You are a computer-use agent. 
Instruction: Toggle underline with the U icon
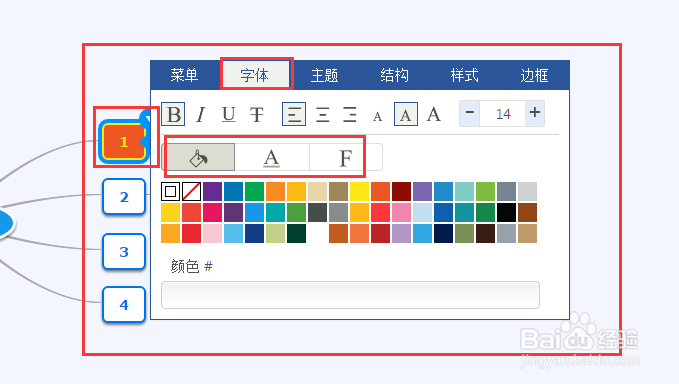click(229, 114)
